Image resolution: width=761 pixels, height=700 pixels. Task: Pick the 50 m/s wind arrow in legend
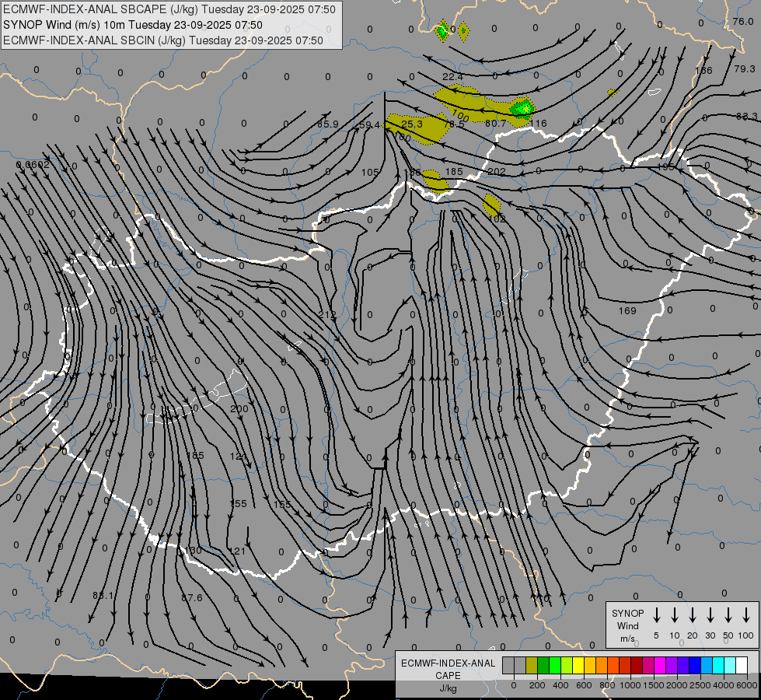click(728, 615)
